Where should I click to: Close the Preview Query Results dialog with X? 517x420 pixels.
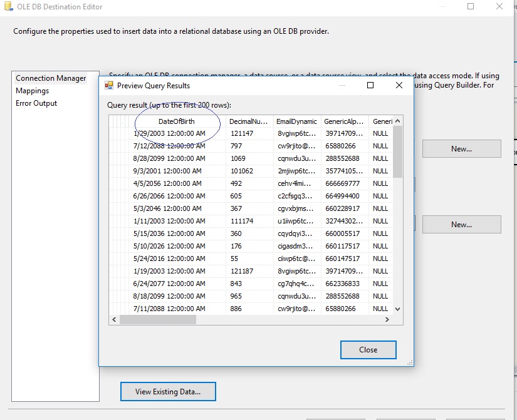pyautogui.click(x=399, y=85)
